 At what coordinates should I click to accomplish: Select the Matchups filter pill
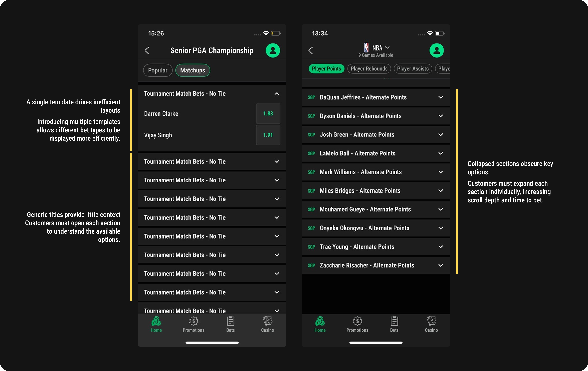tap(193, 70)
